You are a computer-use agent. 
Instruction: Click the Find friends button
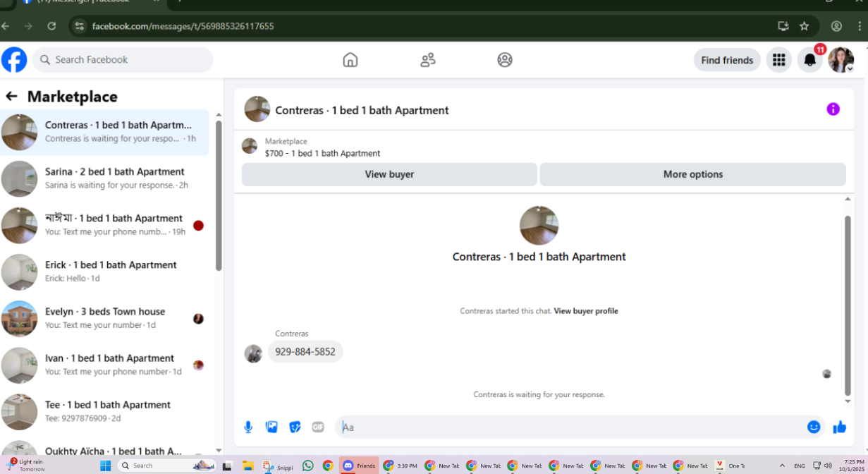click(x=727, y=60)
